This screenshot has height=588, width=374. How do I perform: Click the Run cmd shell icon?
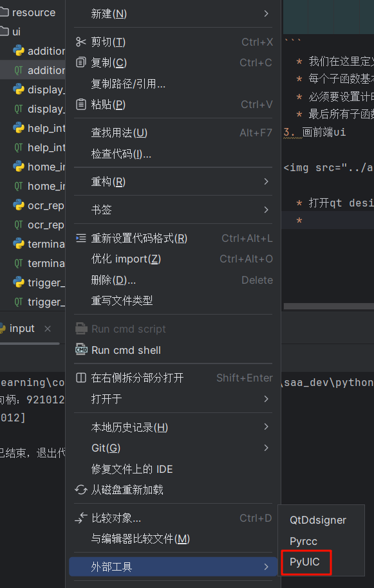click(x=81, y=350)
